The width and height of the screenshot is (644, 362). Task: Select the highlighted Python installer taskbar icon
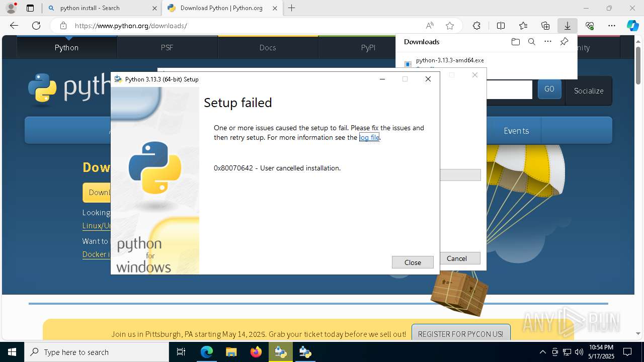pos(281,352)
